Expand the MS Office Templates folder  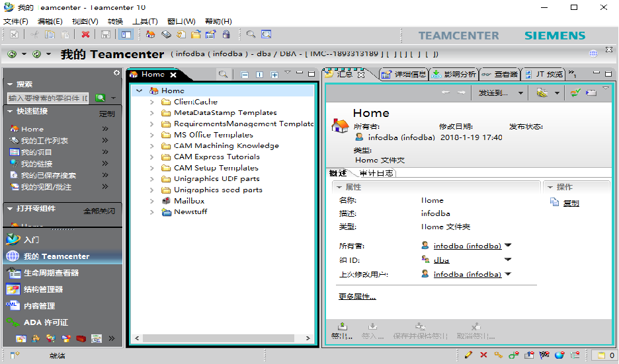(152, 135)
